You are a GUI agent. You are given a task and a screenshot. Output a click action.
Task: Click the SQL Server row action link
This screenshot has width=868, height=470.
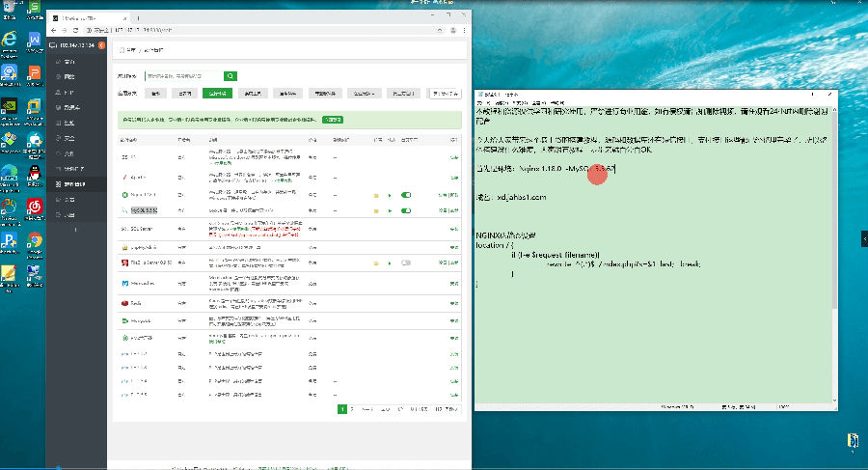[x=454, y=229]
